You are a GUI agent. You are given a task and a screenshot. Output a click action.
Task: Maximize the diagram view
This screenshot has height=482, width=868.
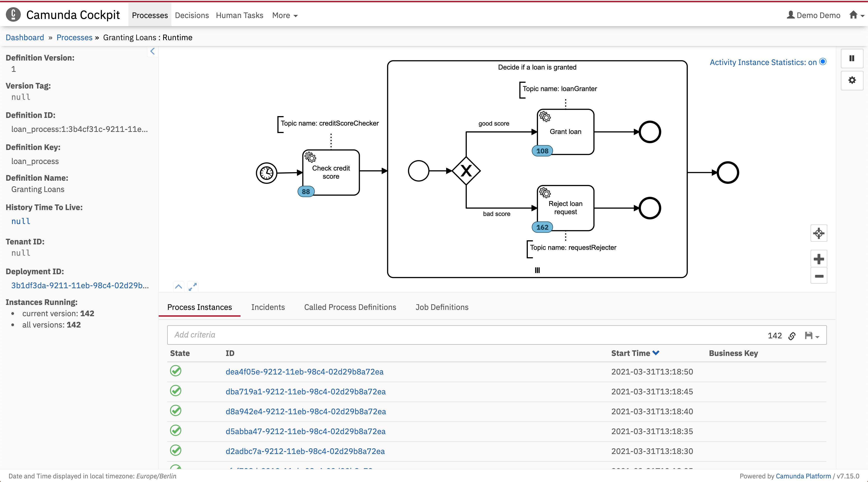(193, 287)
